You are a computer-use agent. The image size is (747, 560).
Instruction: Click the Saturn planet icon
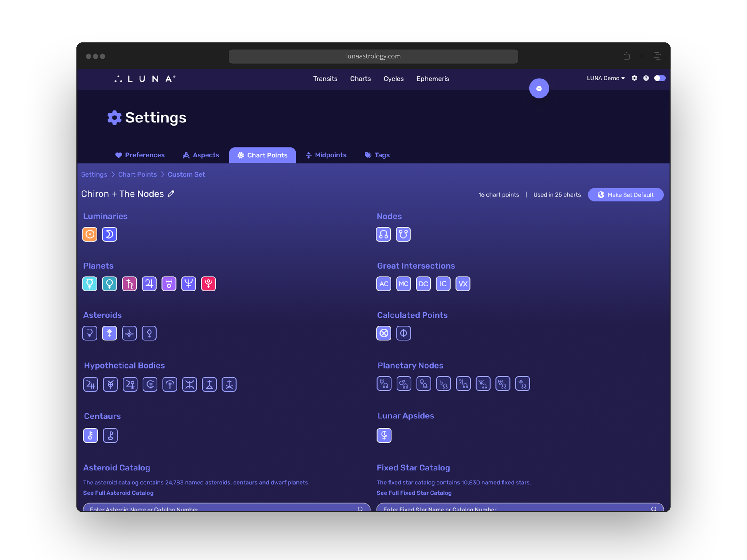click(x=129, y=284)
